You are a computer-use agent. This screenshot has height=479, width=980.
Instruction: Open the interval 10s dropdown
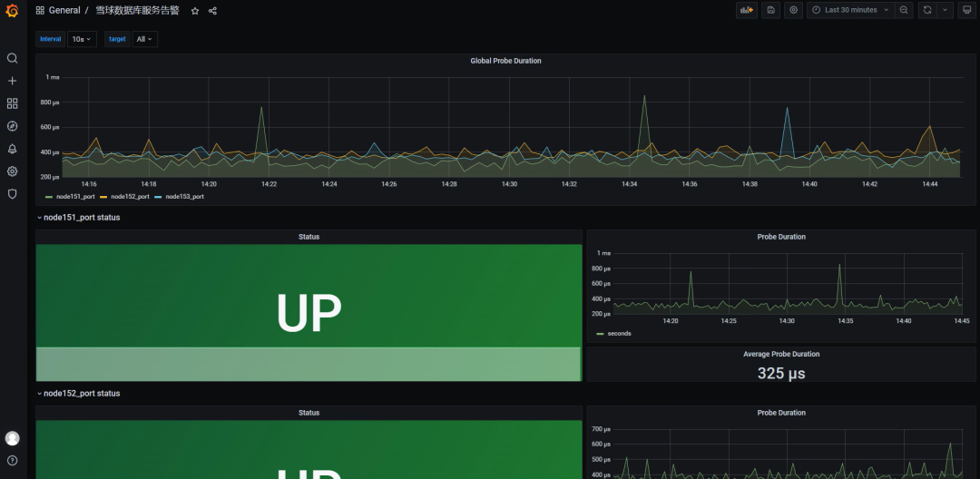(x=82, y=39)
